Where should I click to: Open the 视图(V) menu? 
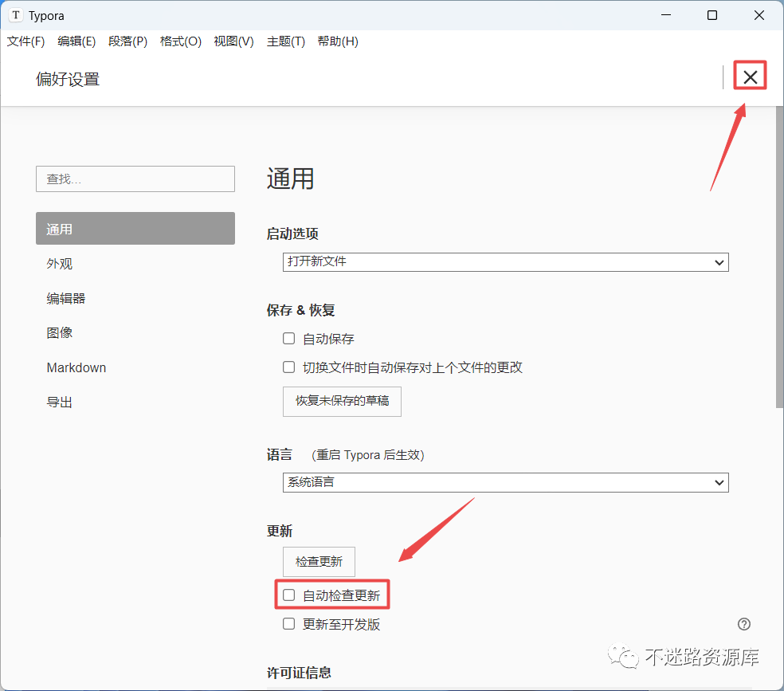tap(233, 41)
